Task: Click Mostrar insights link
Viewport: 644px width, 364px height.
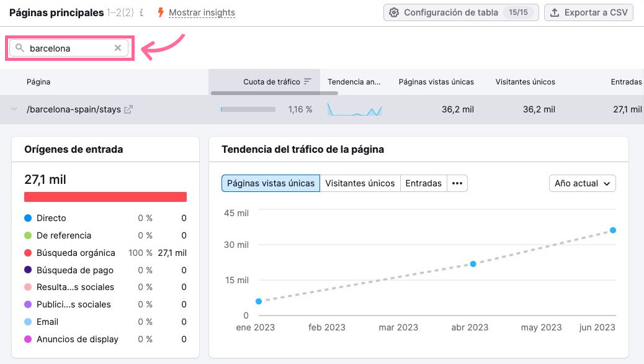Action: coord(202,12)
